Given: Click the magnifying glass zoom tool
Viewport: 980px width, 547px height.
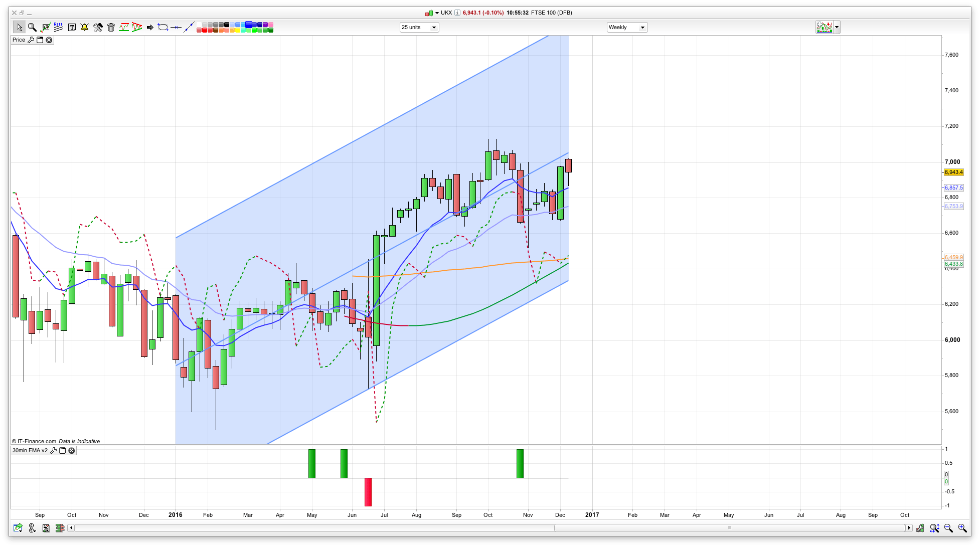Looking at the screenshot, I should pos(32,28).
